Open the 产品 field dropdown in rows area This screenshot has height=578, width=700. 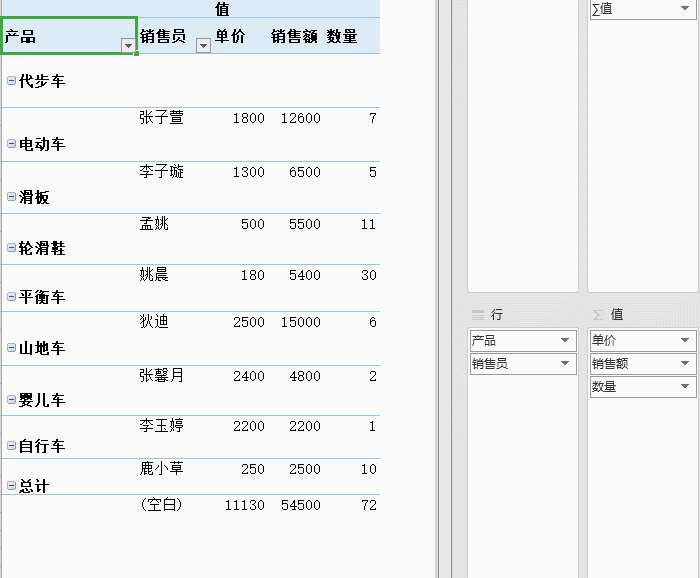coord(565,341)
